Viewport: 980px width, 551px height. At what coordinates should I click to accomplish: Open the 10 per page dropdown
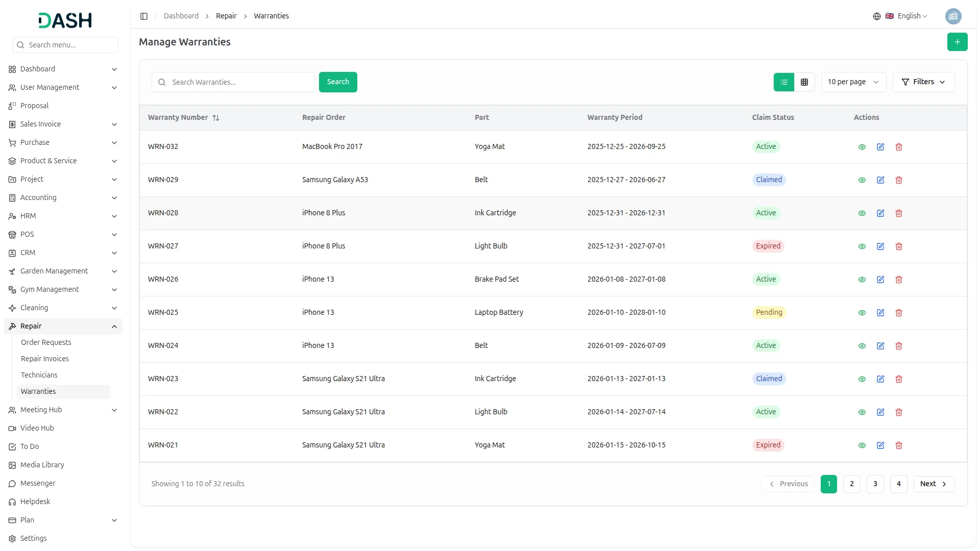click(853, 82)
